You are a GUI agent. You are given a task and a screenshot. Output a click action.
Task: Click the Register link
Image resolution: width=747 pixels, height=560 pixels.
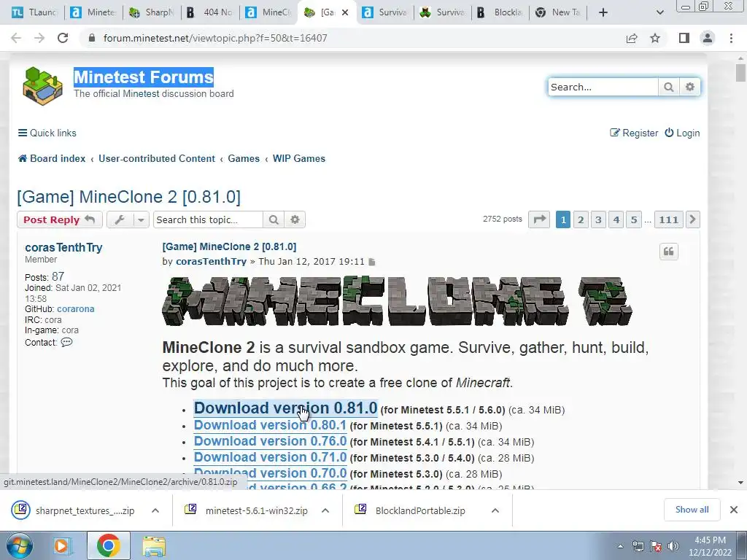click(634, 133)
